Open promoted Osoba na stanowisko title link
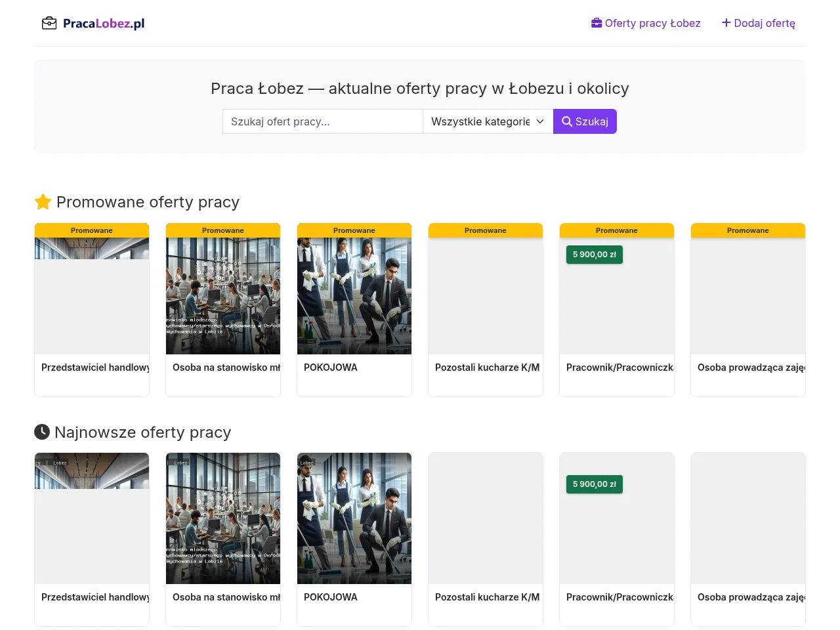840x630 pixels. tap(226, 367)
